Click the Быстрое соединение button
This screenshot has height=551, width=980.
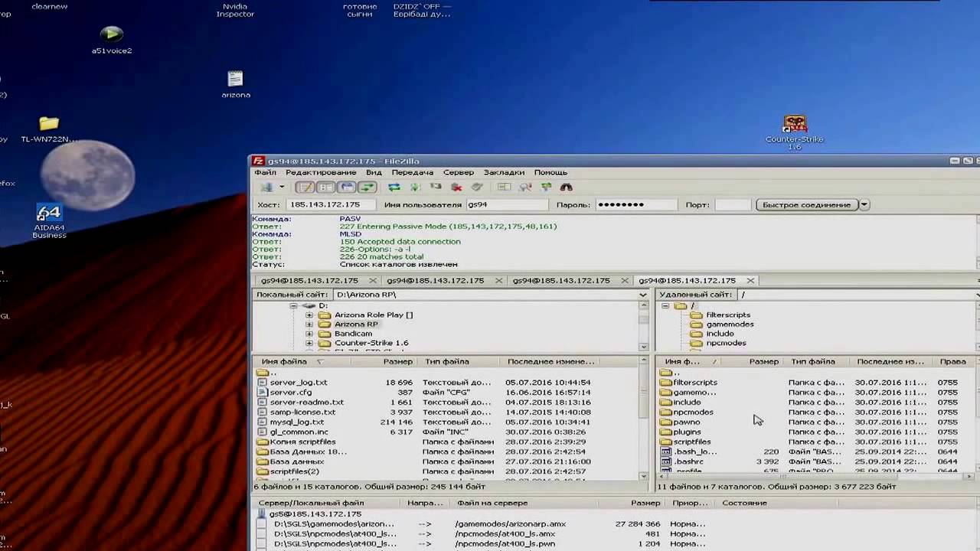coord(806,205)
